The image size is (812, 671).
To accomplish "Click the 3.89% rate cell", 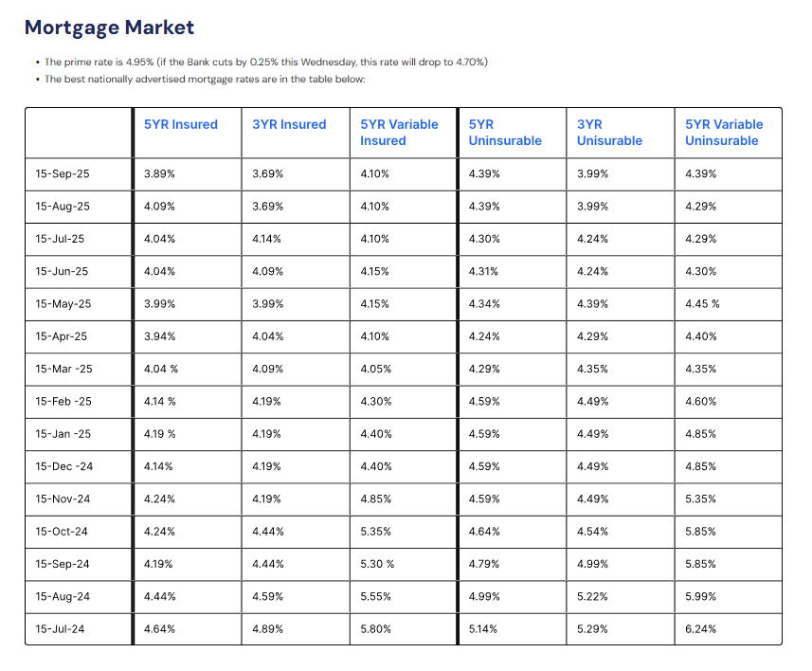I will [x=159, y=174].
